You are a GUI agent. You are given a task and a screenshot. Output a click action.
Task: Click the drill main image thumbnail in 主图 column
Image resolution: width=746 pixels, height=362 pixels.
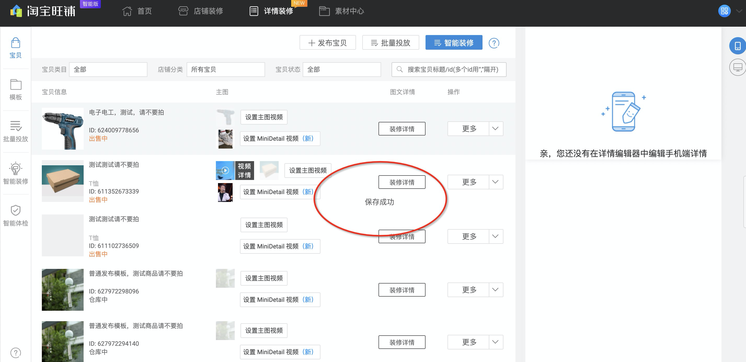(226, 117)
